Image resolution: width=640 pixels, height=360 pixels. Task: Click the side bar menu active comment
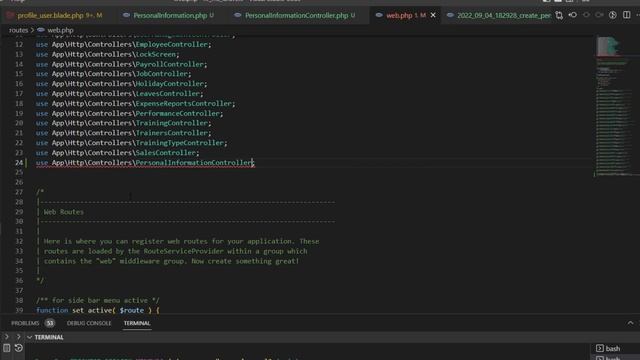click(x=98, y=300)
